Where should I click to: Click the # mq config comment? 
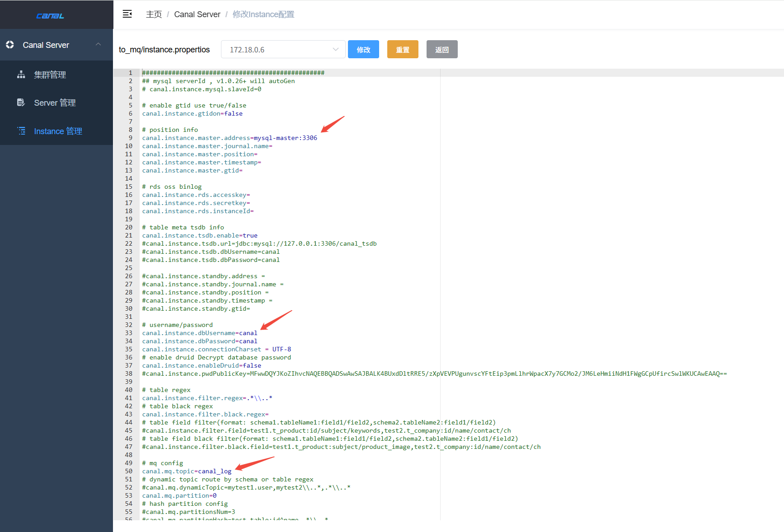click(x=163, y=463)
